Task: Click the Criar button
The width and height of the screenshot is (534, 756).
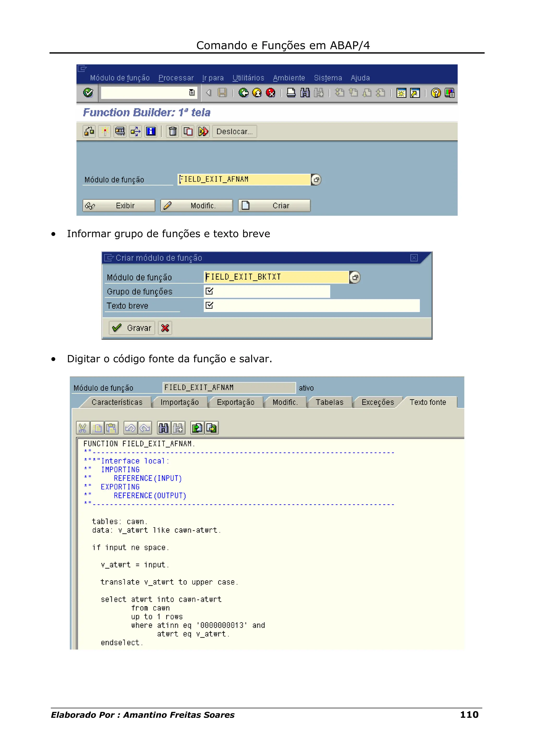Action: [x=274, y=206]
